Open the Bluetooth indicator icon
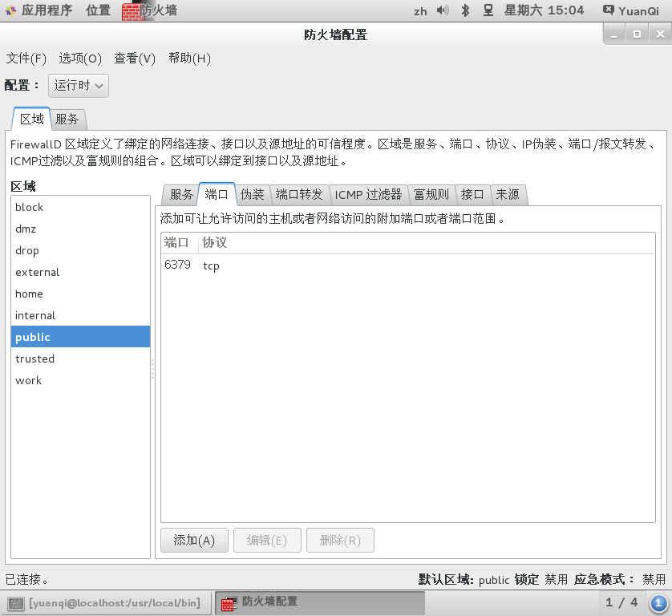Viewport: 672px width, 616px height. [465, 10]
